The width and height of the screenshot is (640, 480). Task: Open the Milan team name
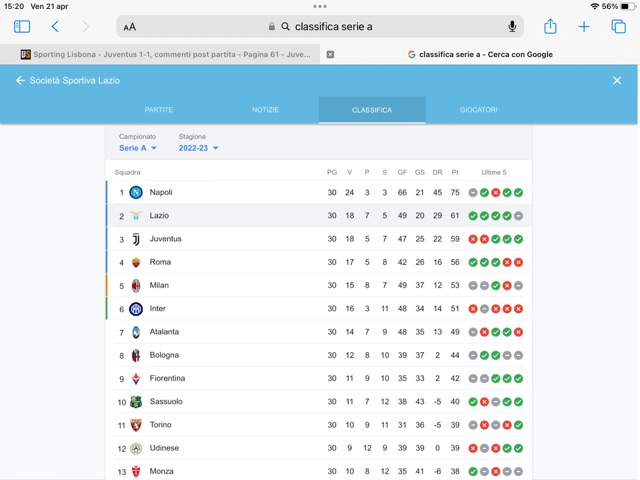[x=159, y=285]
